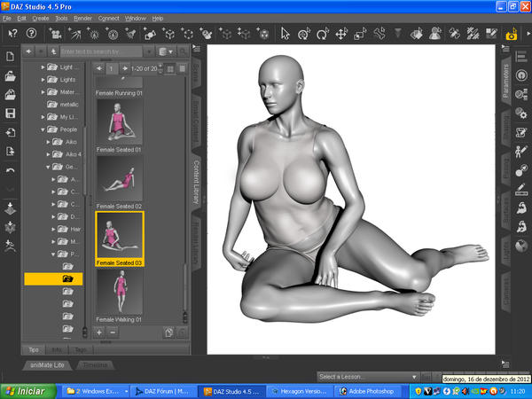Select the arrow pointer selection tool
532x399 pixels.
(286, 34)
